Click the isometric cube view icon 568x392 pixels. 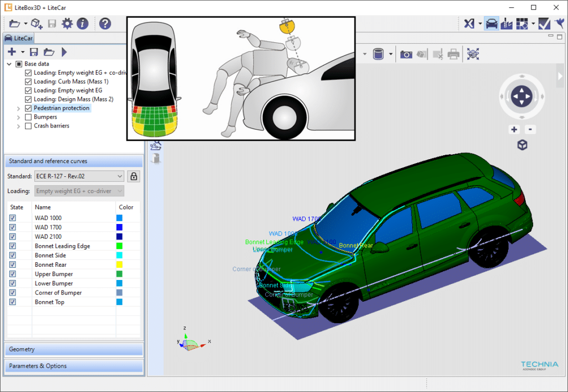click(x=522, y=145)
